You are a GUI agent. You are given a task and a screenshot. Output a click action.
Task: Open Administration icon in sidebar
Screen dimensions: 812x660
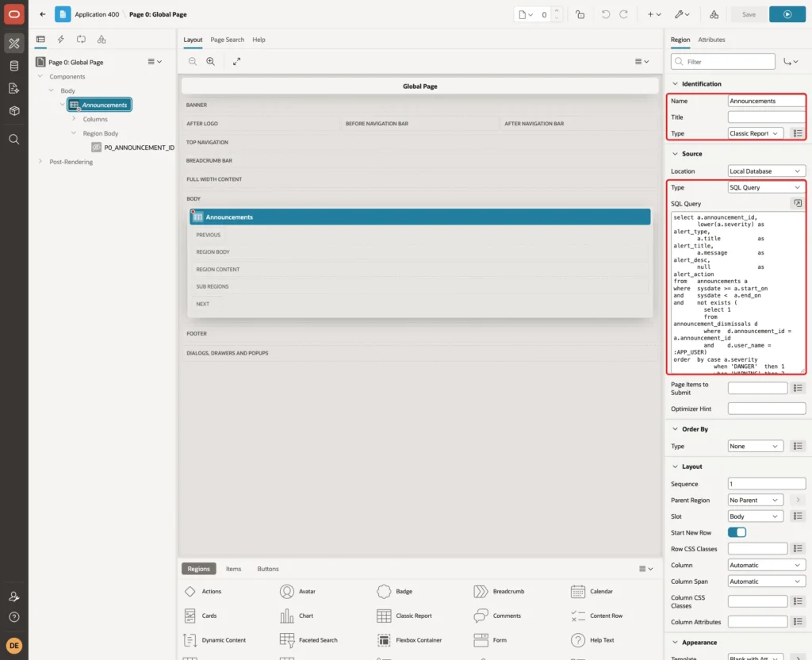tap(14, 597)
